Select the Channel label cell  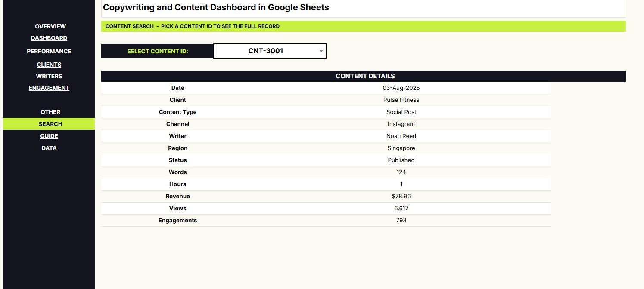coord(177,124)
